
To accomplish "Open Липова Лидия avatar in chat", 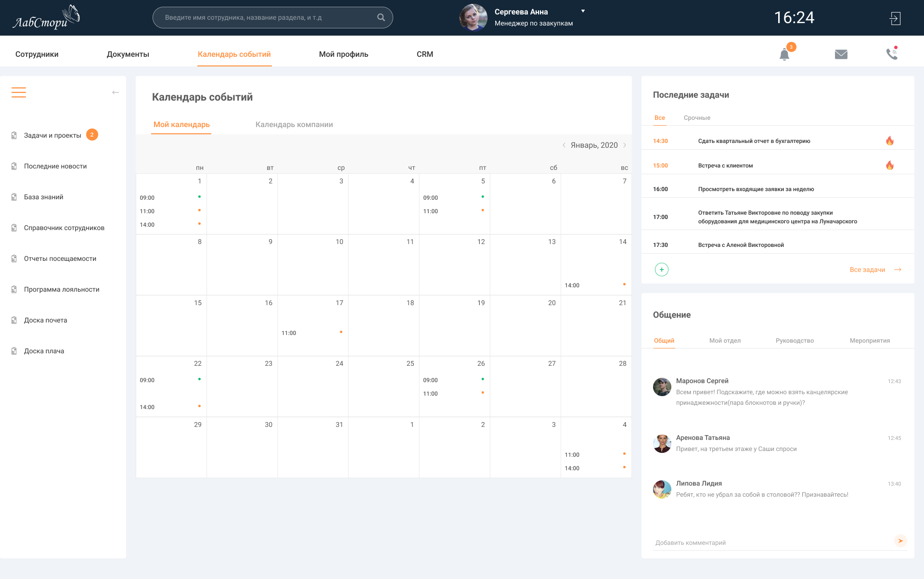I will pos(662,489).
